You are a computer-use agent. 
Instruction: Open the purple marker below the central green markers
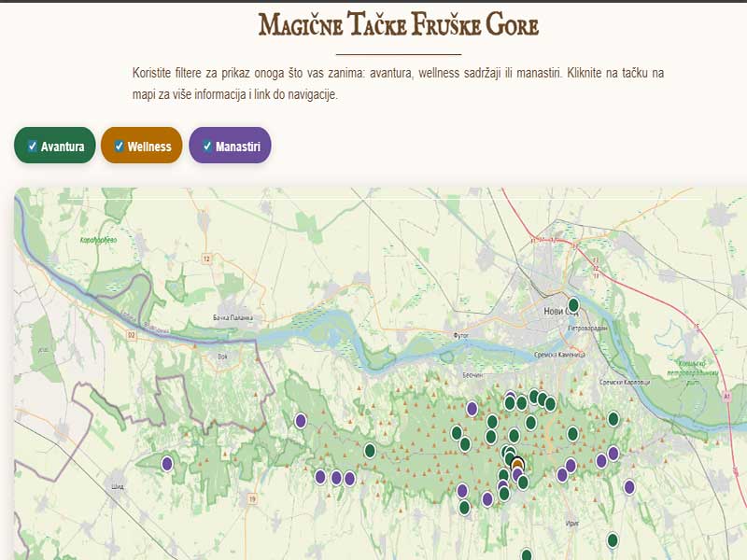click(x=517, y=474)
